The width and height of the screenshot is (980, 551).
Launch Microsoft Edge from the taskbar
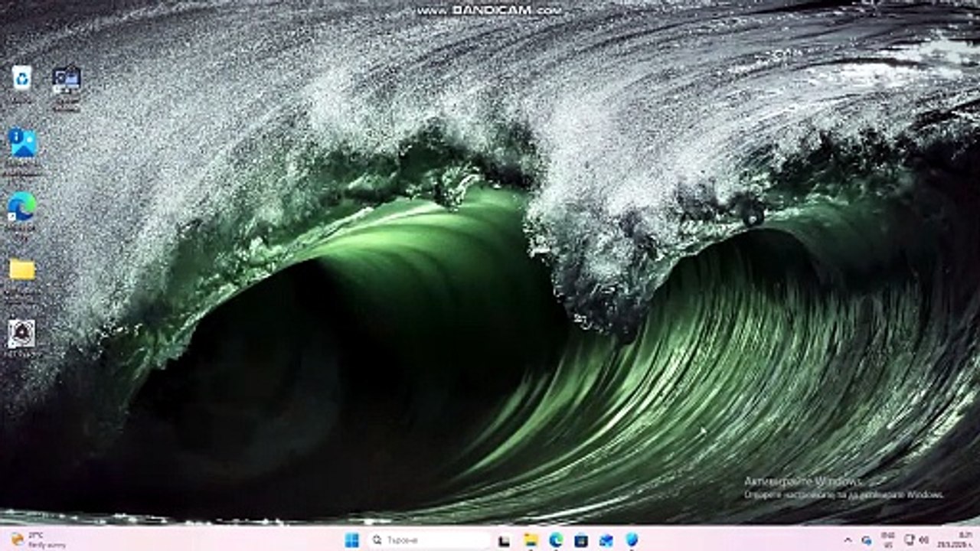click(x=556, y=540)
